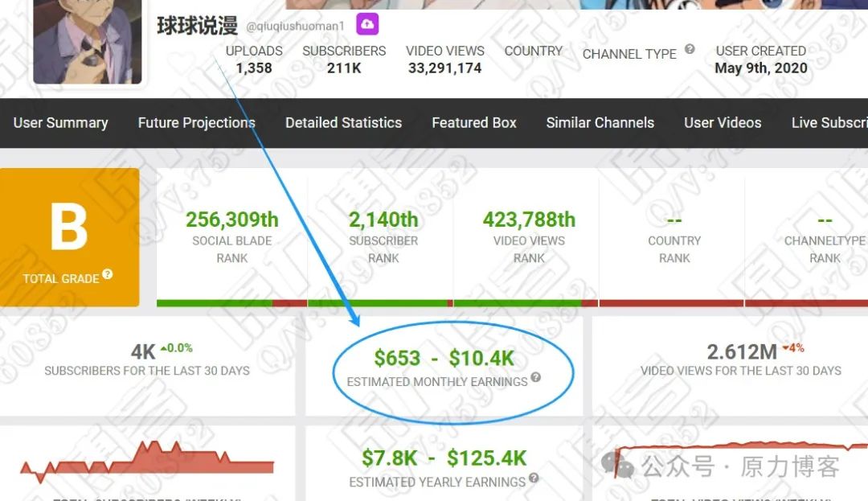This screenshot has height=501, width=868.
Task: Open the User Videos tab
Action: pos(722,122)
